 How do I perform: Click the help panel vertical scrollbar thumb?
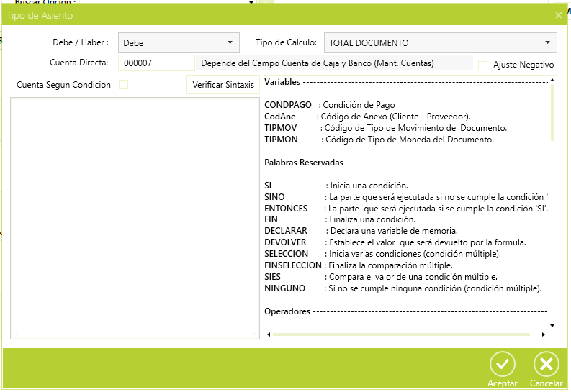coord(552,112)
